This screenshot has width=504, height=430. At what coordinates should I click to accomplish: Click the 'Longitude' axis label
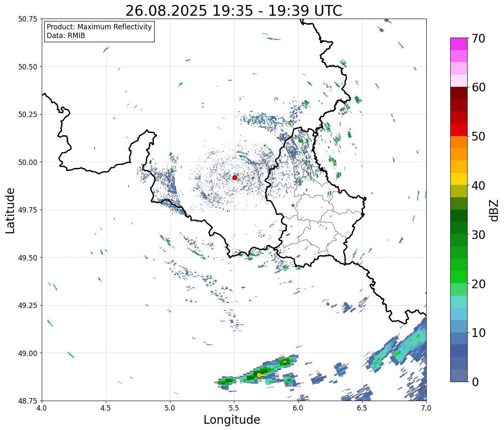coord(232,420)
